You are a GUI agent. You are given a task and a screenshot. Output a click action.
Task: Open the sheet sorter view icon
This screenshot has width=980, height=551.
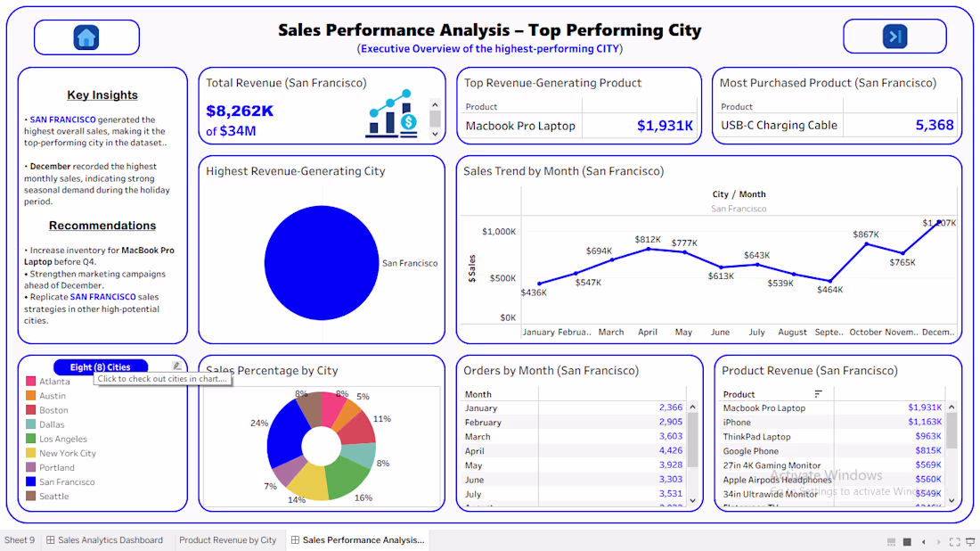pyautogui.click(x=908, y=541)
